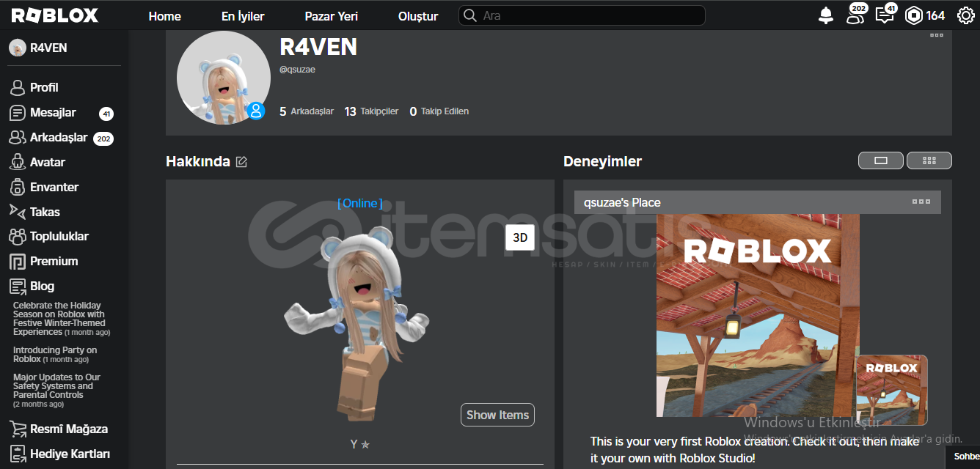Screen dimensions: 980x469
Task: Click the blue presence badge on the profile avatar
Action: [256, 111]
